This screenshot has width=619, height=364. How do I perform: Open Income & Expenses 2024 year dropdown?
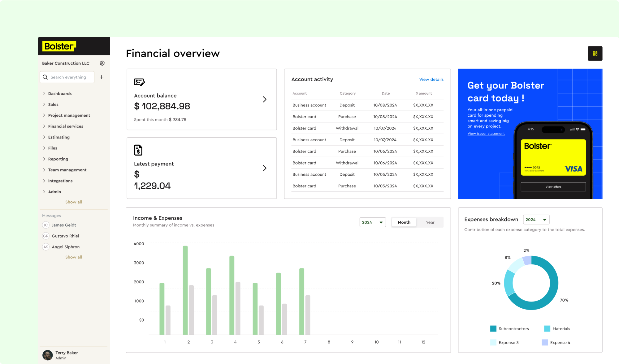click(373, 222)
